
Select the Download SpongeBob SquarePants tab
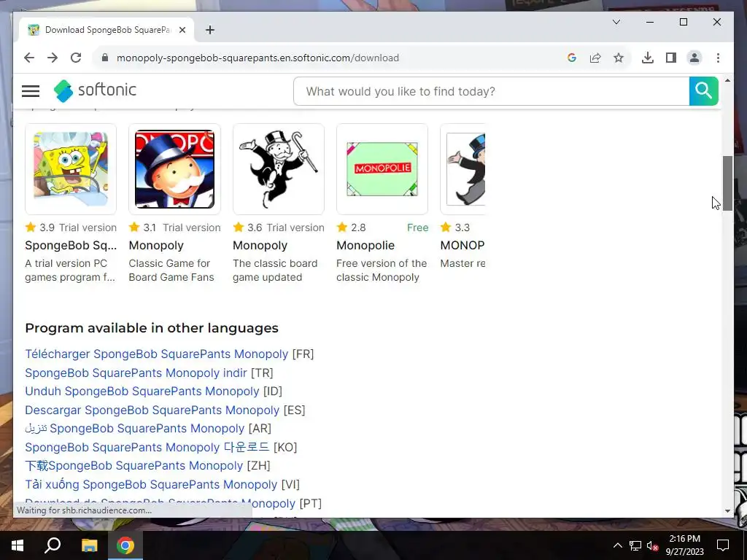tap(106, 30)
